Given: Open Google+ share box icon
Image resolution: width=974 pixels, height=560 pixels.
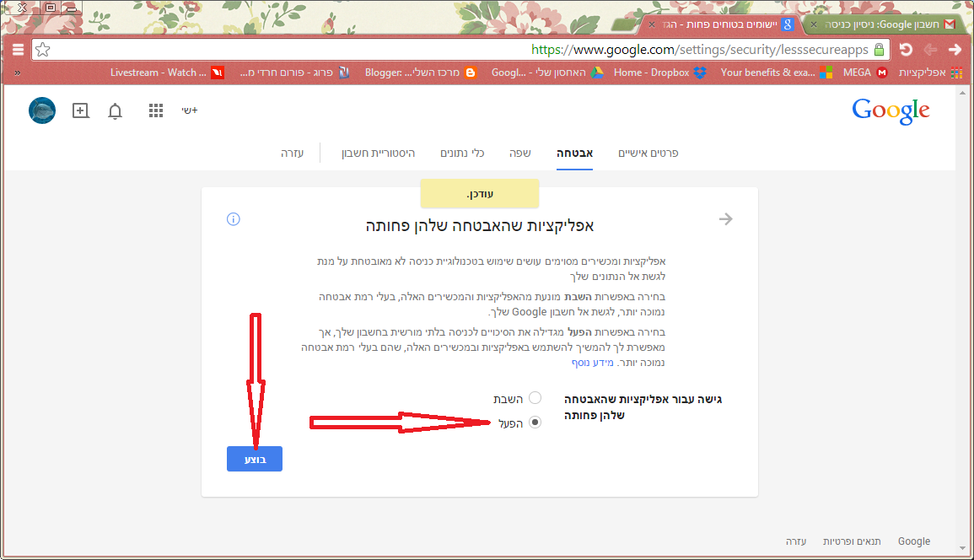Looking at the screenshot, I should pos(81,110).
